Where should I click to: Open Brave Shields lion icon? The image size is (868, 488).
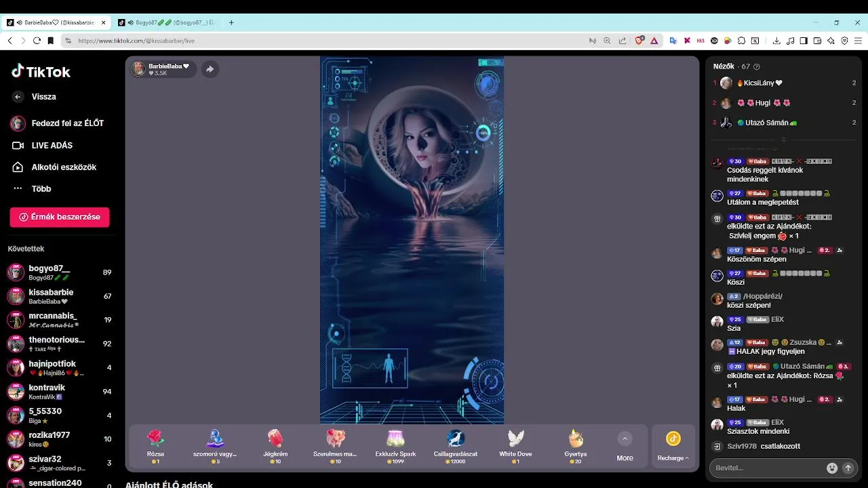pos(639,41)
